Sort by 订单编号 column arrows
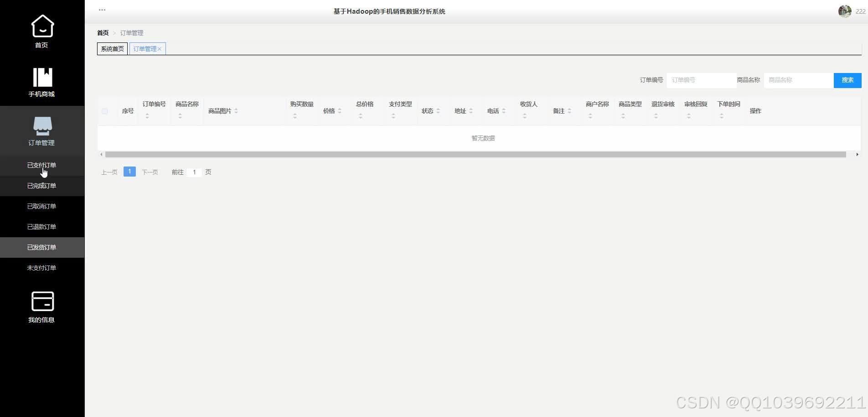Image resolution: width=868 pixels, height=417 pixels. click(147, 116)
